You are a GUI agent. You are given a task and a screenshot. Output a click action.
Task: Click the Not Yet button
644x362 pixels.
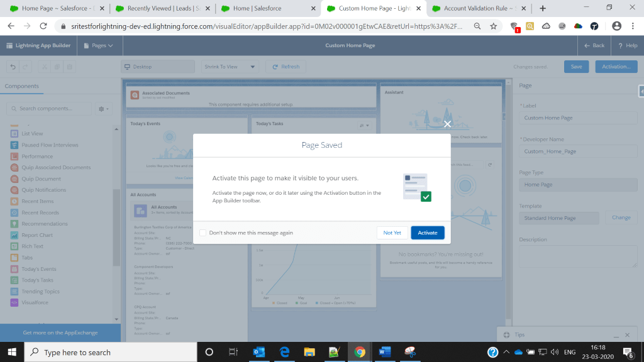[392, 233]
